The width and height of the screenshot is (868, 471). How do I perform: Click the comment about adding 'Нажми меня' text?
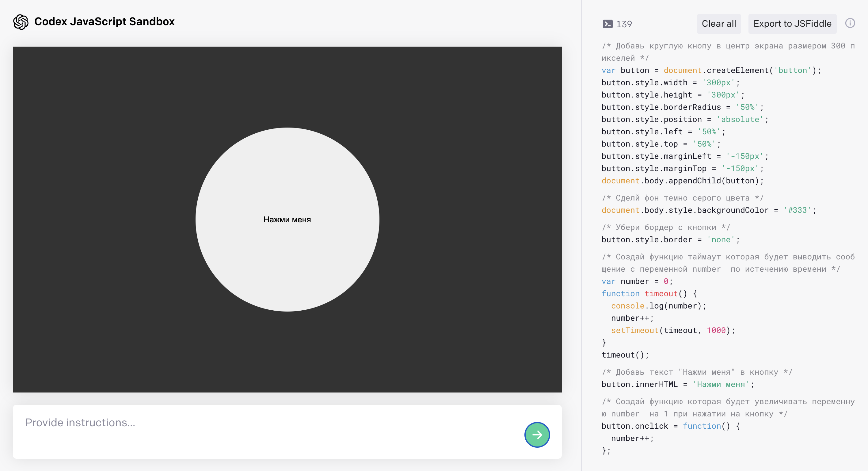697,372
